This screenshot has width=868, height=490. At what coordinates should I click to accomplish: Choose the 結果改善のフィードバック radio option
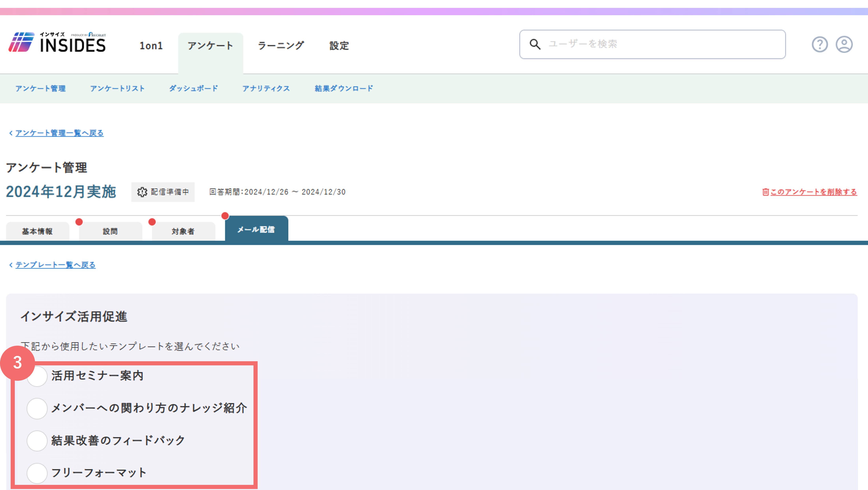pos(37,441)
